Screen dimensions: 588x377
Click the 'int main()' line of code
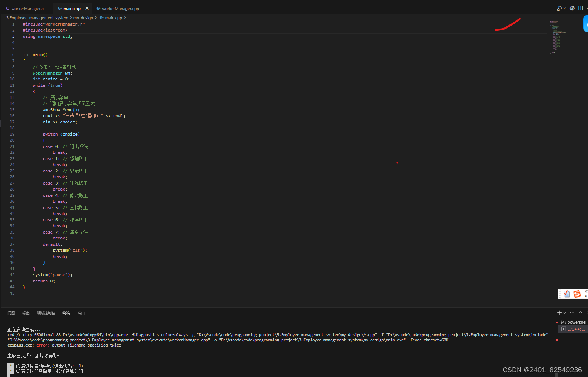pyautogui.click(x=35, y=54)
